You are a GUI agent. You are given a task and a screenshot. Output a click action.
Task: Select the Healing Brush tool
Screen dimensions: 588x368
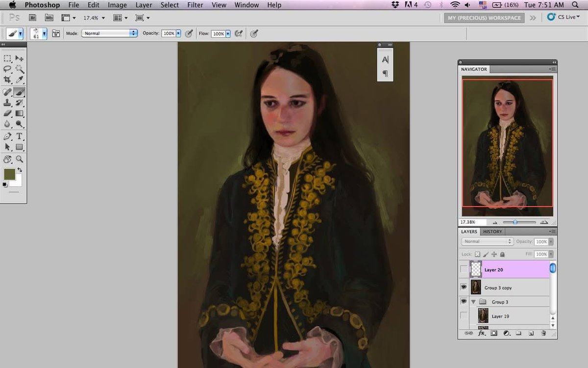tap(7, 92)
